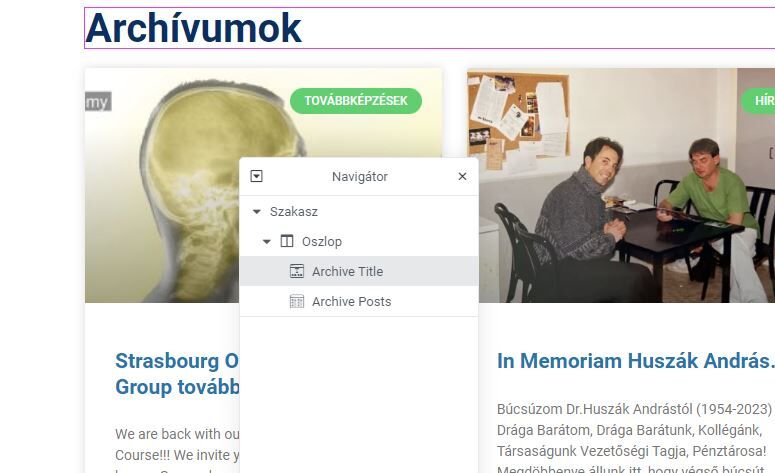Select the Szakasz tree item

[359, 212]
